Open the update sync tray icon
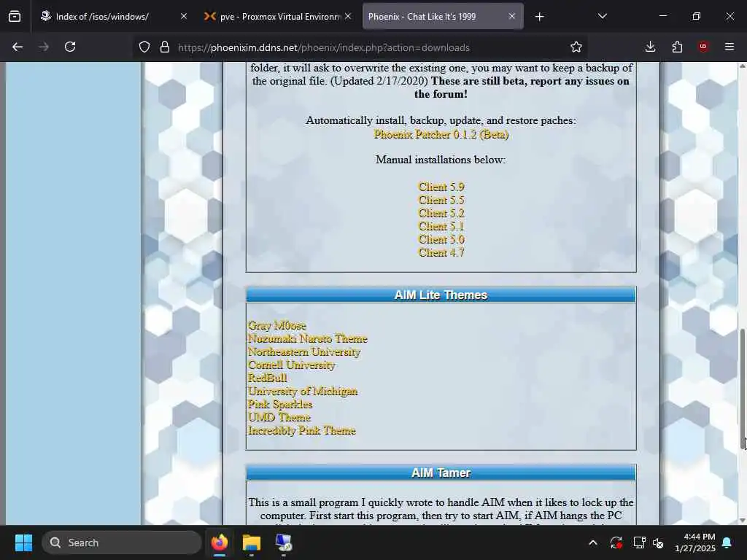Image resolution: width=747 pixels, height=560 pixels. pyautogui.click(x=616, y=542)
